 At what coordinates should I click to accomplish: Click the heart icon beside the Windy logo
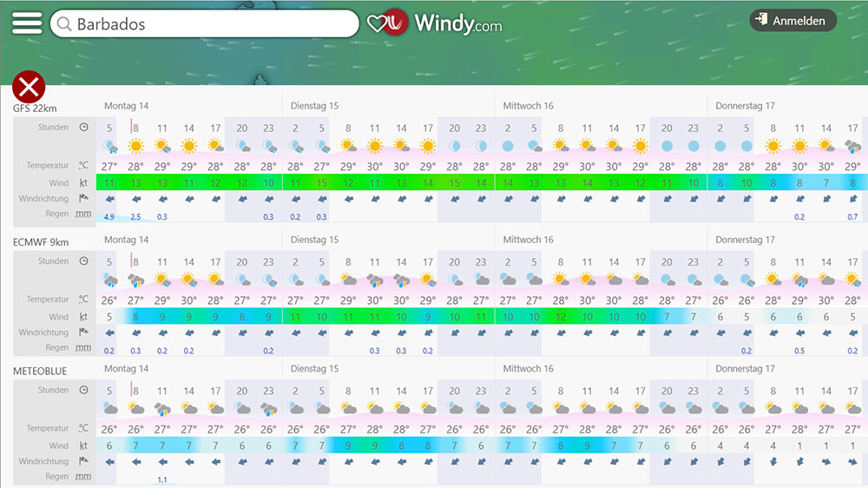(377, 23)
